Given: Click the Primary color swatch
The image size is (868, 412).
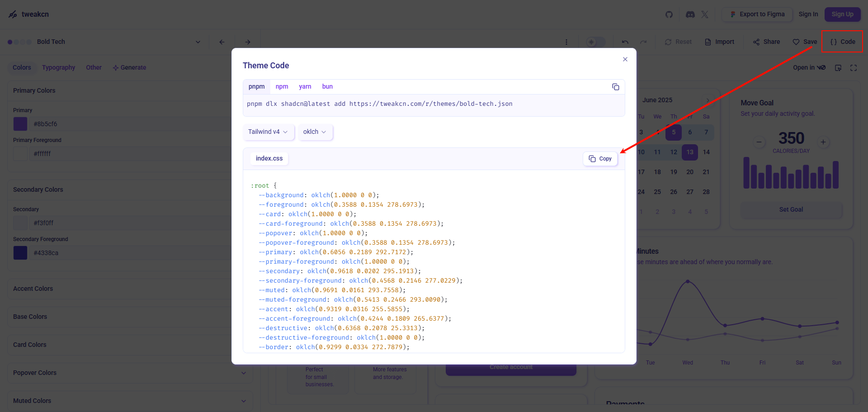Looking at the screenshot, I should (x=20, y=124).
